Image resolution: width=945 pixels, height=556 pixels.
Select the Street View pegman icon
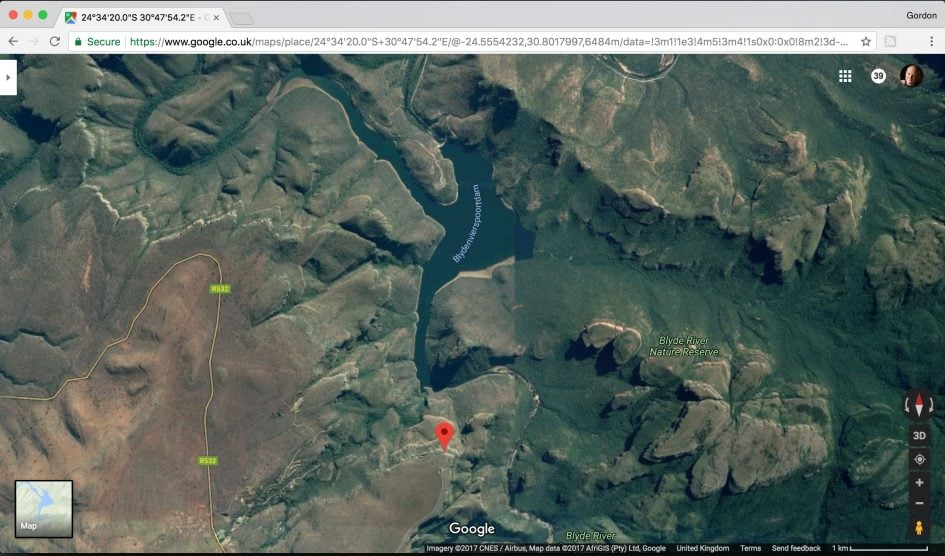(x=919, y=527)
